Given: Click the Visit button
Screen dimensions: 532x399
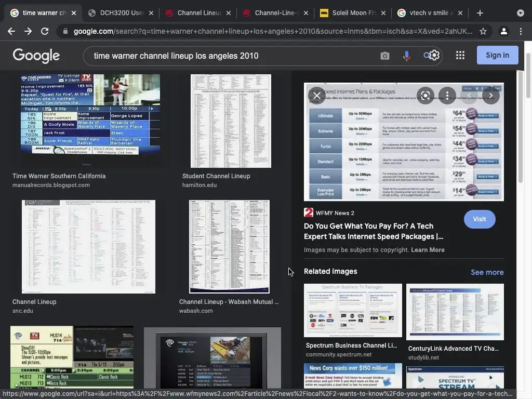Looking at the screenshot, I should (x=480, y=219).
